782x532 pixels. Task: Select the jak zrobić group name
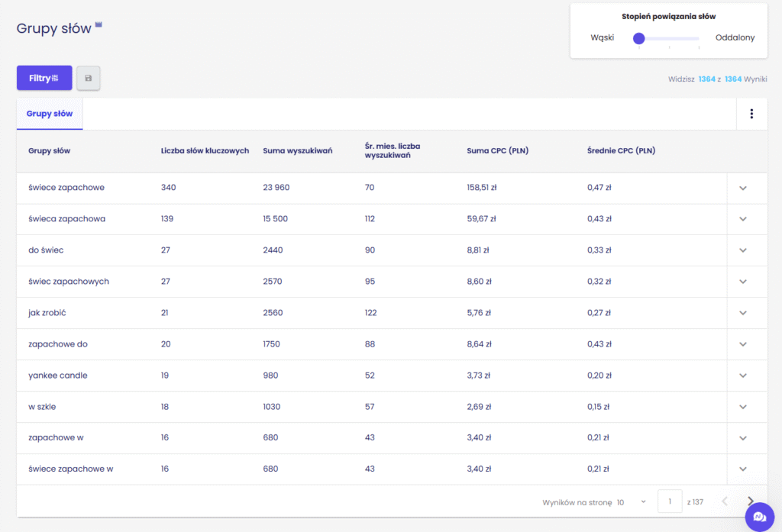pyautogui.click(x=47, y=313)
